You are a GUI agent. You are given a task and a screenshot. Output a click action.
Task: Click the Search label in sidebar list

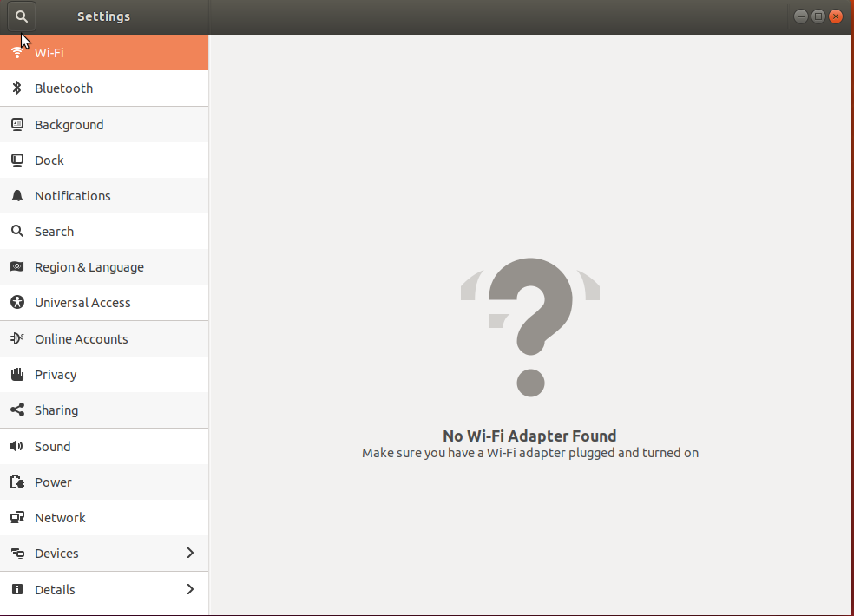point(54,232)
